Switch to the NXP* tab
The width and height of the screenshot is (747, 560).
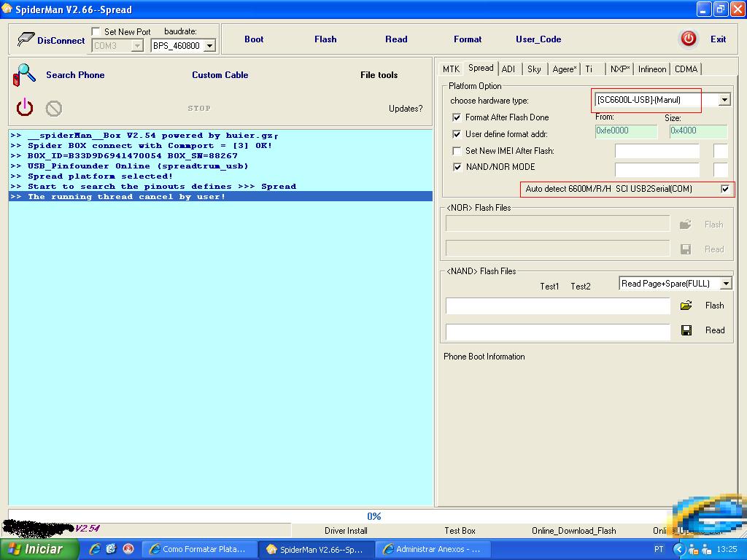[620, 69]
